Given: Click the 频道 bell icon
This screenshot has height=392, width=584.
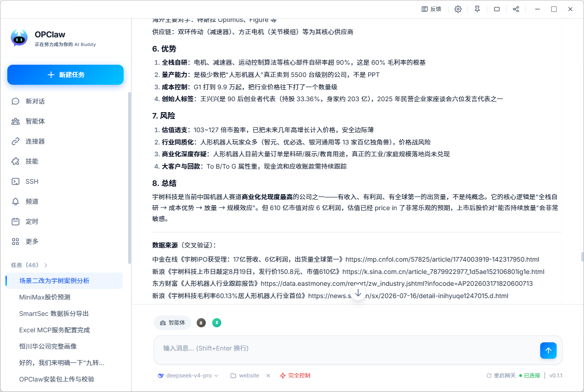Looking at the screenshot, I should click(x=16, y=201).
